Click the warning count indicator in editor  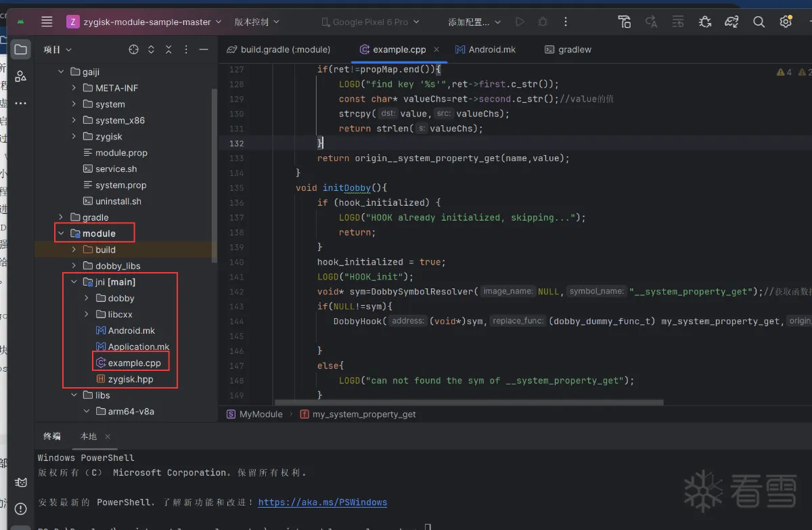coord(784,72)
